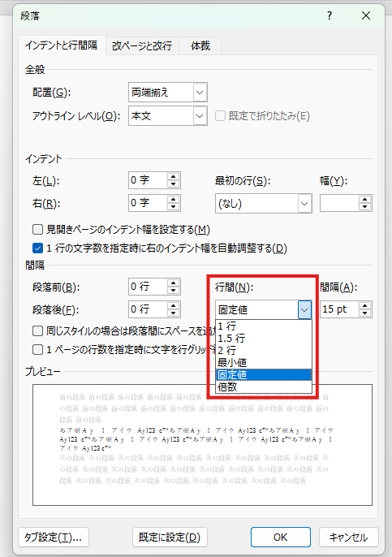
Task: Increase 間隔 value with up arrow
Action: (x=365, y=305)
